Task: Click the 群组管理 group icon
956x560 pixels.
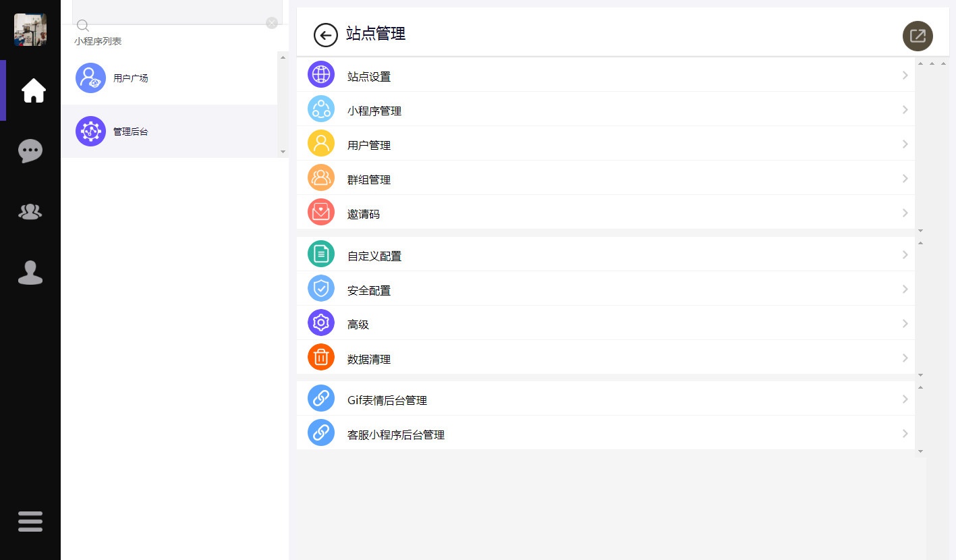Action: (321, 177)
